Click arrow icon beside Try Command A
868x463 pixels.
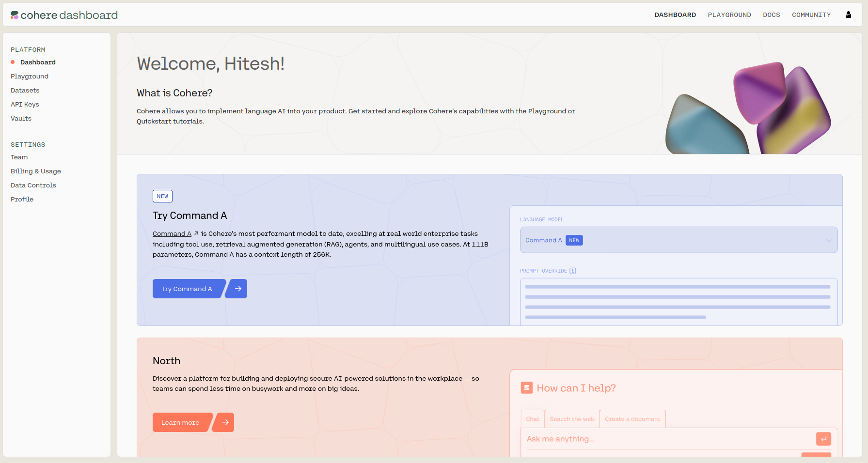tap(238, 289)
